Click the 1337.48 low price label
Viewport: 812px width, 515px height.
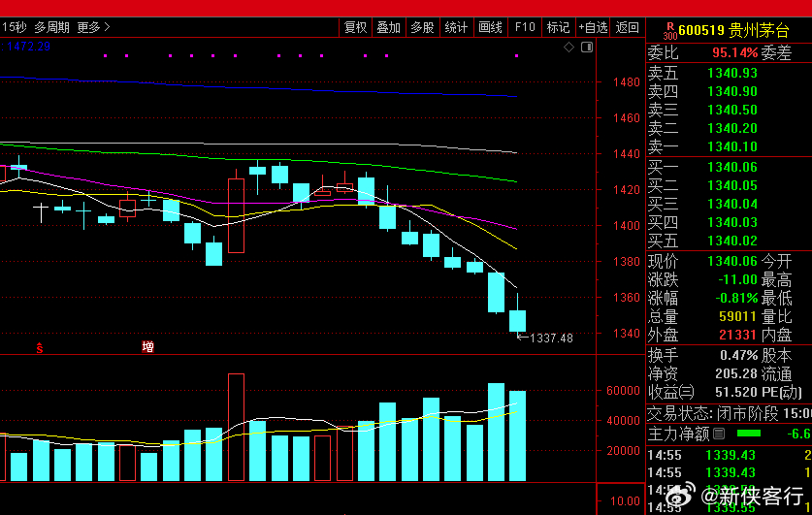[551, 338]
